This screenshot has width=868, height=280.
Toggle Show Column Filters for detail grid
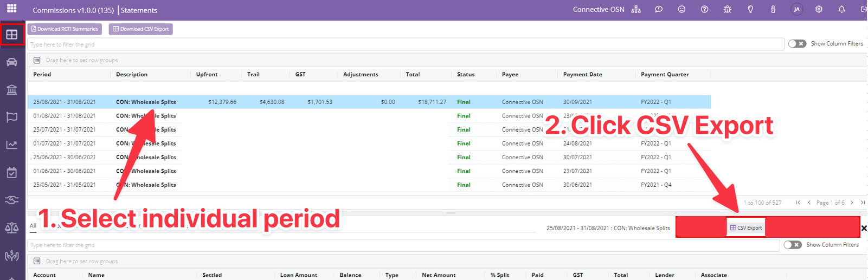(793, 245)
